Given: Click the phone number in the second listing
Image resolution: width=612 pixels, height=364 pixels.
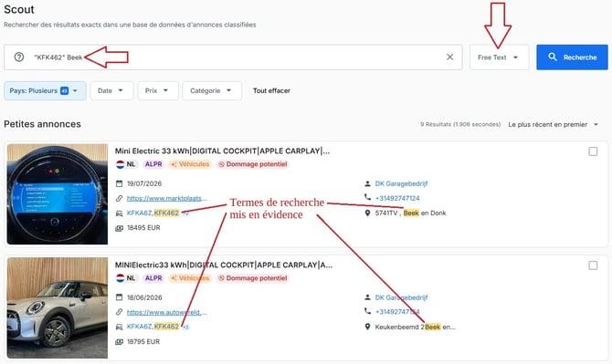Looking at the screenshot, I should click(397, 312).
